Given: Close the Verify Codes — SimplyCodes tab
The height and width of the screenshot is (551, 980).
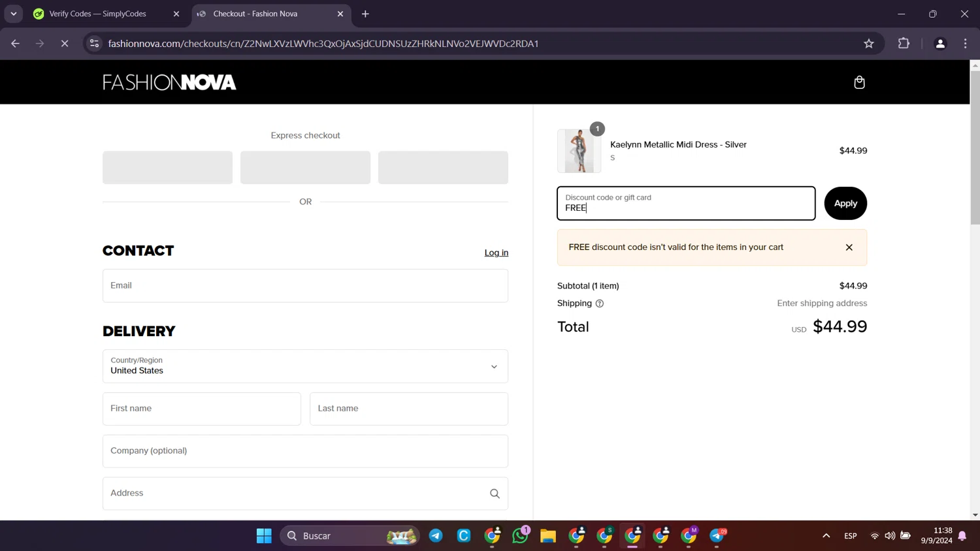Looking at the screenshot, I should (176, 14).
